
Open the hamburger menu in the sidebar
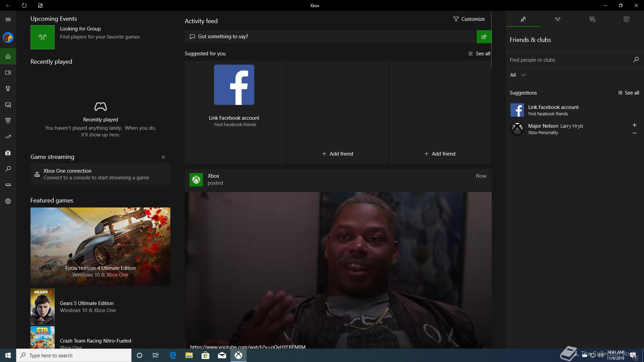click(x=8, y=19)
